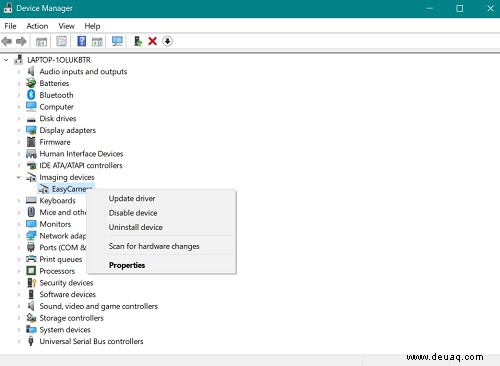The image size is (500, 366).
Task: Click the Help question-mark toolbar icon
Action: 81,41
